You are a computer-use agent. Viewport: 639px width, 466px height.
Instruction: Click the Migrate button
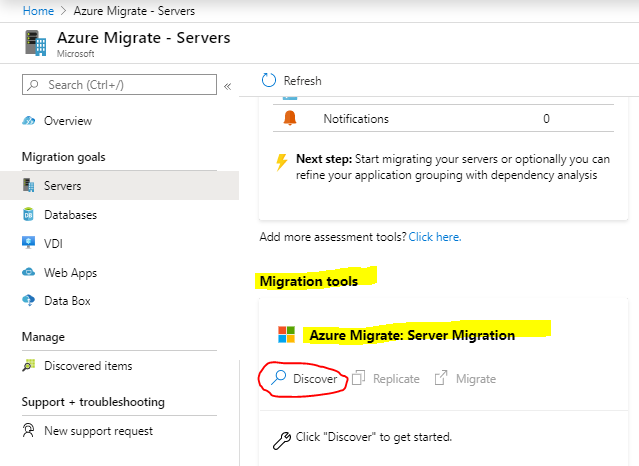(465, 378)
